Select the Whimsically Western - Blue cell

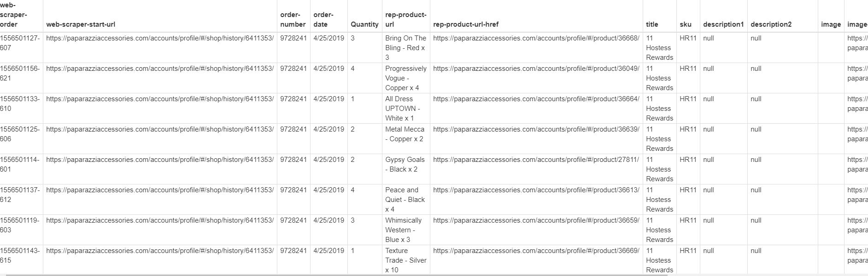coord(403,230)
